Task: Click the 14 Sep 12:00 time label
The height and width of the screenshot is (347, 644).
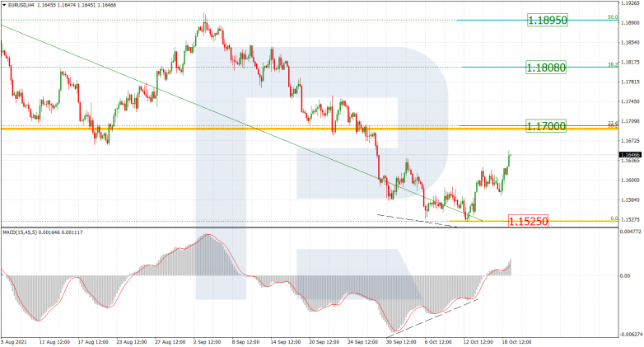Action: 286,342
